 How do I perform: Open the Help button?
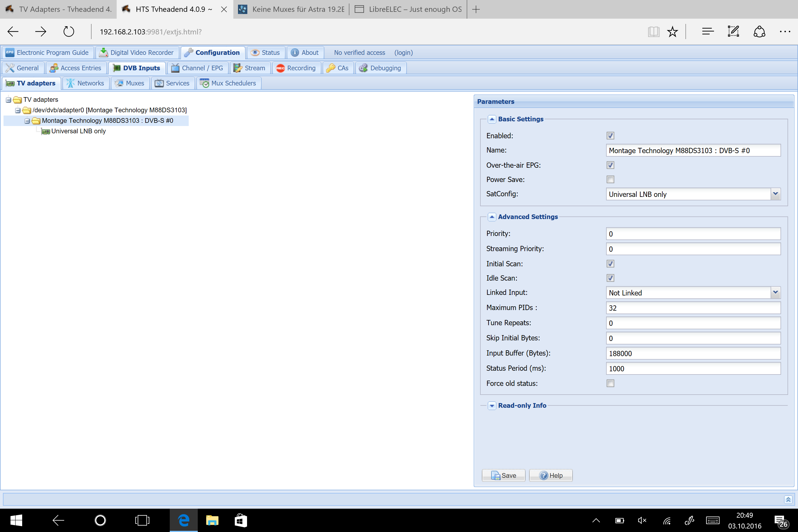pos(551,475)
